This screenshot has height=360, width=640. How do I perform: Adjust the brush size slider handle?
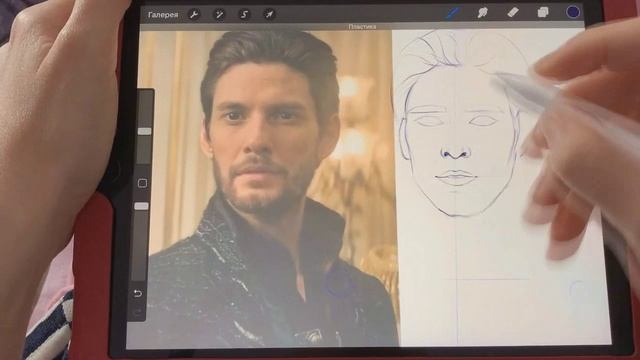pos(144,131)
